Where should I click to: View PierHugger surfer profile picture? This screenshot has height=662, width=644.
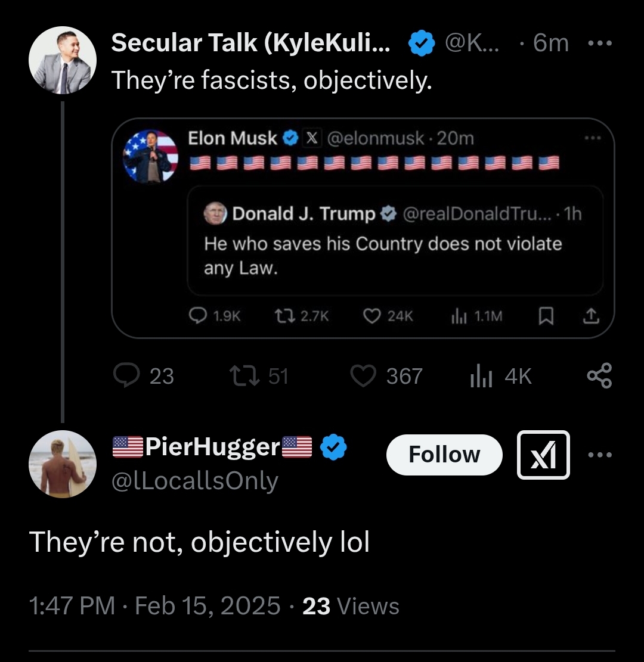(x=63, y=464)
